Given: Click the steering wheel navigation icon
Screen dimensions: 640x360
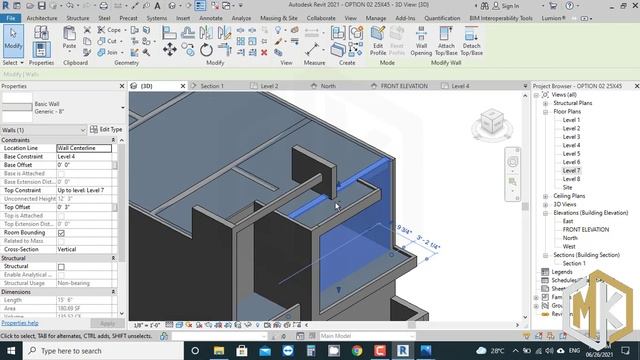Looking at the screenshot, I should [x=513, y=162].
